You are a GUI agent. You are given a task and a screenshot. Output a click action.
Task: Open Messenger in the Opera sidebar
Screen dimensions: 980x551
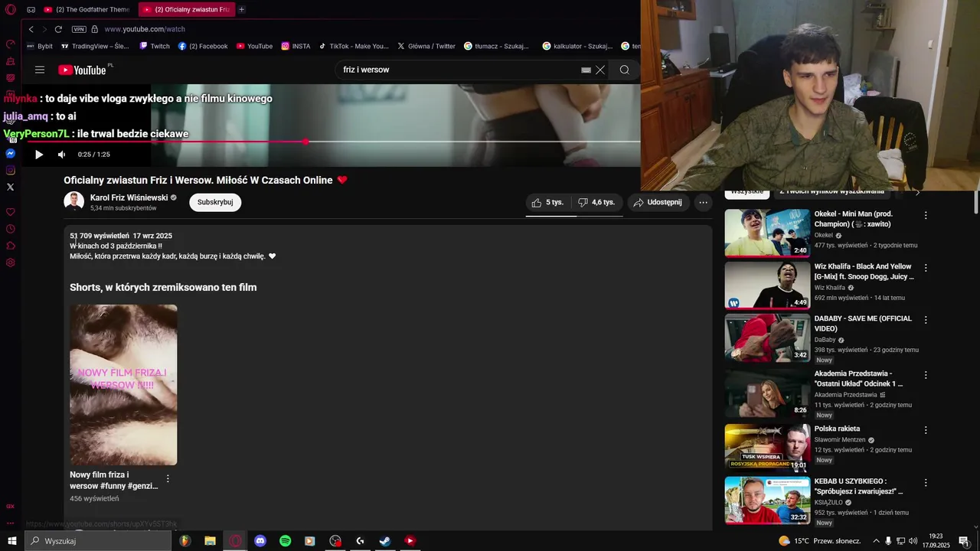(11, 154)
